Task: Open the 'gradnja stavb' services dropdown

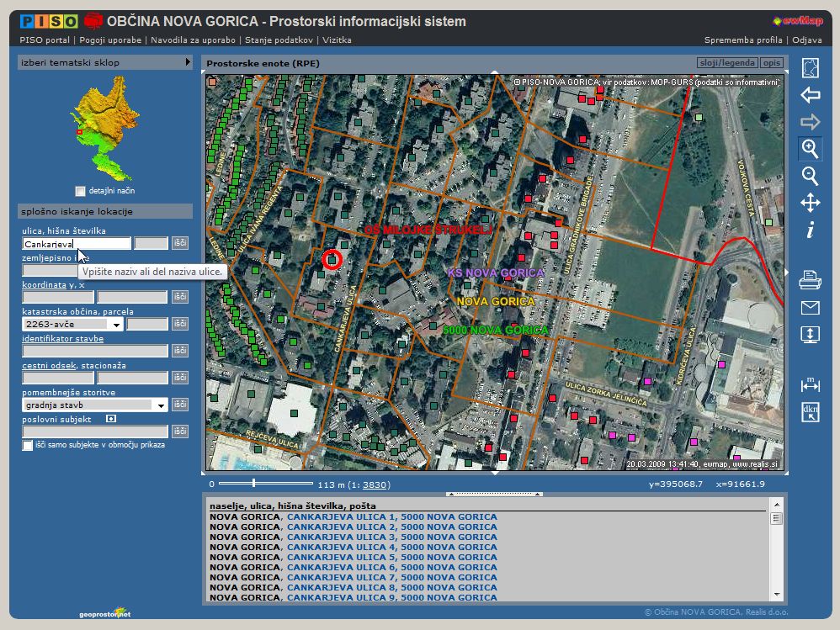Action: (x=160, y=405)
